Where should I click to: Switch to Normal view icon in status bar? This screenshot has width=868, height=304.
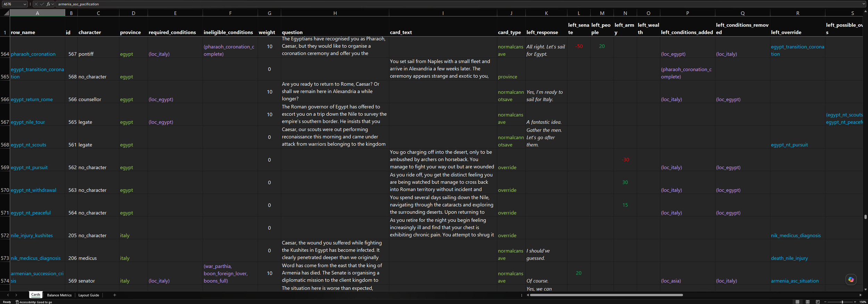coord(798,302)
